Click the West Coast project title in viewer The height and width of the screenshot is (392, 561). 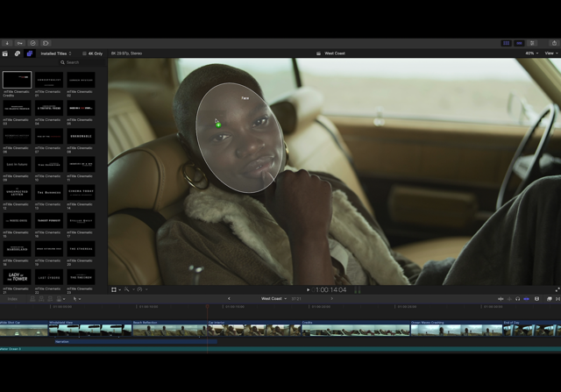click(x=335, y=53)
